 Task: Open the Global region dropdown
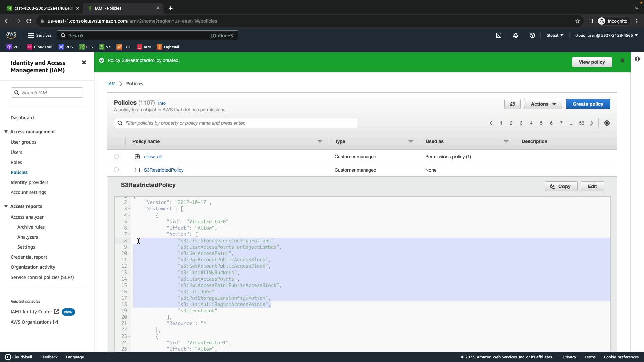555,35
